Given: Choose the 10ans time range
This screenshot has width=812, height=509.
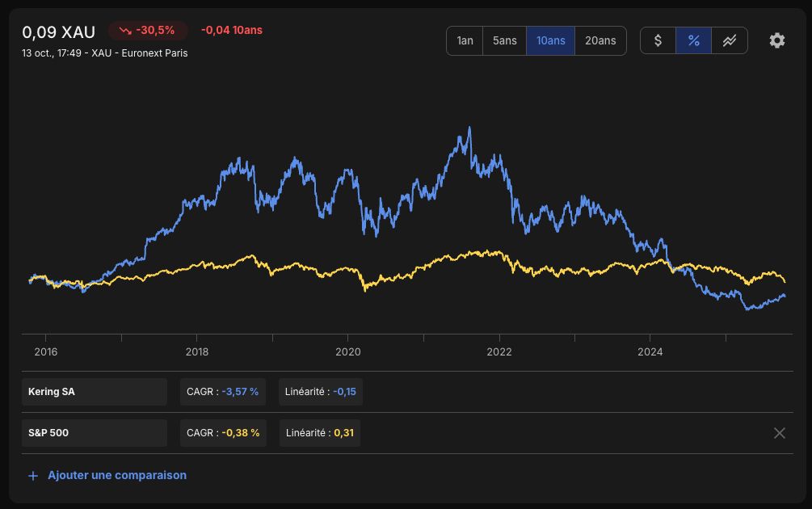Looking at the screenshot, I should [x=550, y=40].
